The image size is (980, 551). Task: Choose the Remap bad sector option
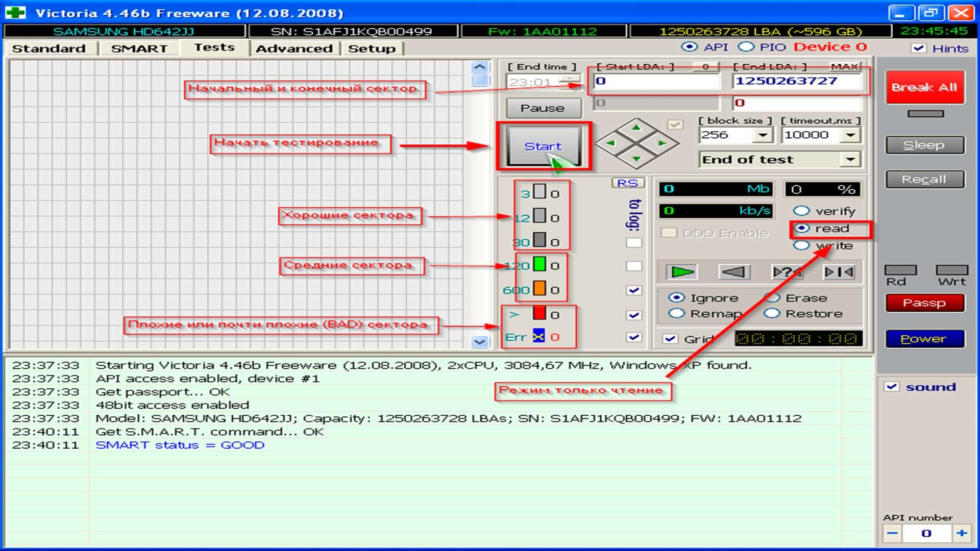coord(677,313)
